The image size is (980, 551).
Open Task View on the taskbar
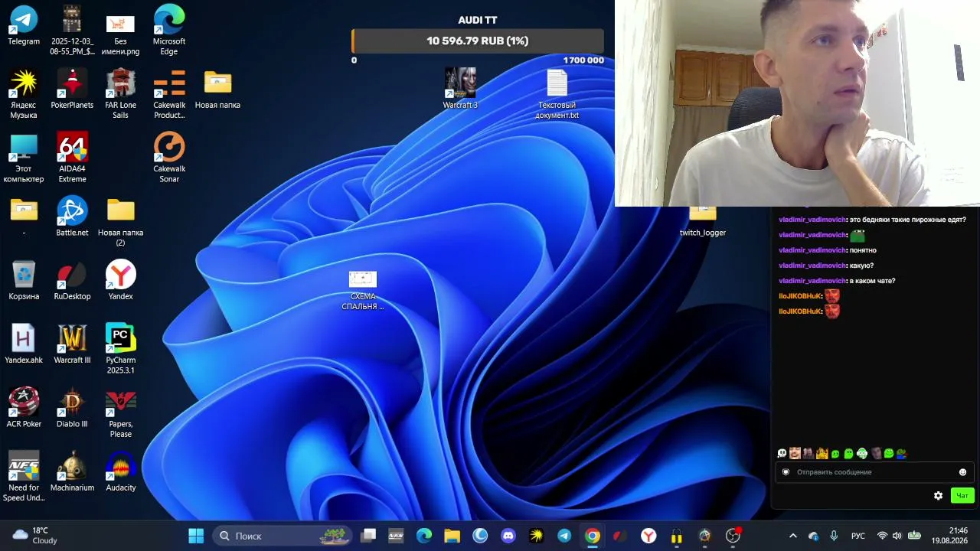[368, 536]
